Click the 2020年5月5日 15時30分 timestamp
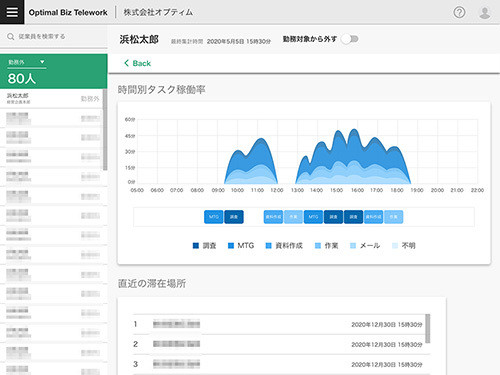The height and width of the screenshot is (375, 500). coord(239,42)
